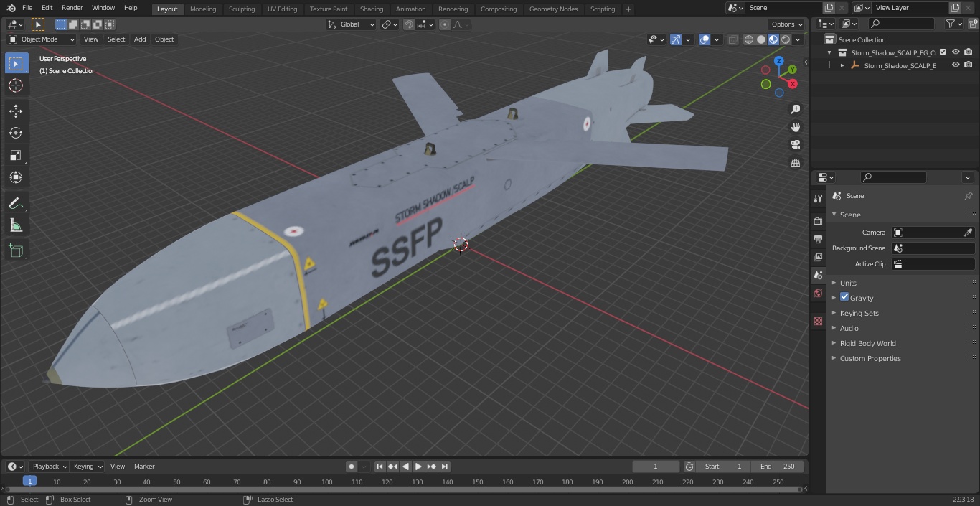Image resolution: width=980 pixels, height=506 pixels.
Task: Activate the Scale tool
Action: [16, 155]
